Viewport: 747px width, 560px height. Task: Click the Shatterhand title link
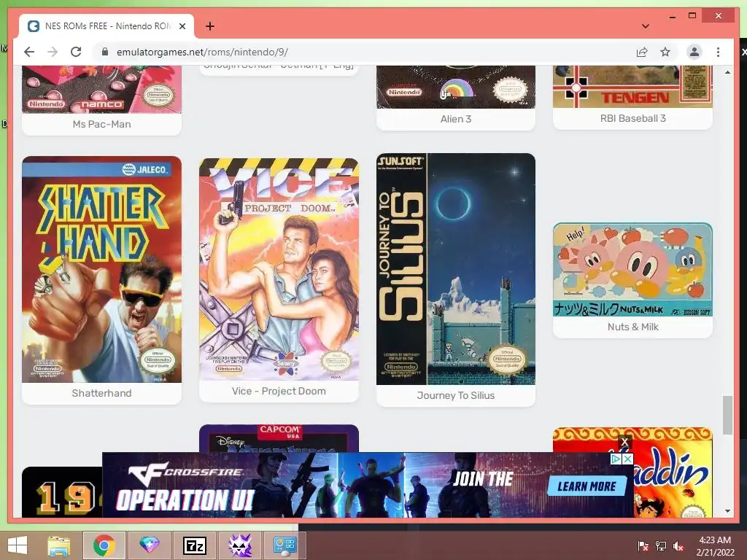tap(101, 393)
